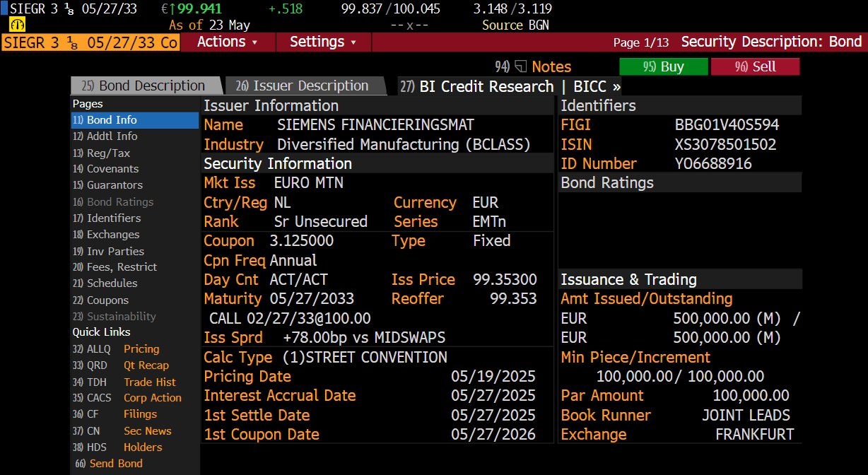Image resolution: width=868 pixels, height=475 pixels.
Task: Click the Par Amount value 100,000.00
Action: click(751, 396)
